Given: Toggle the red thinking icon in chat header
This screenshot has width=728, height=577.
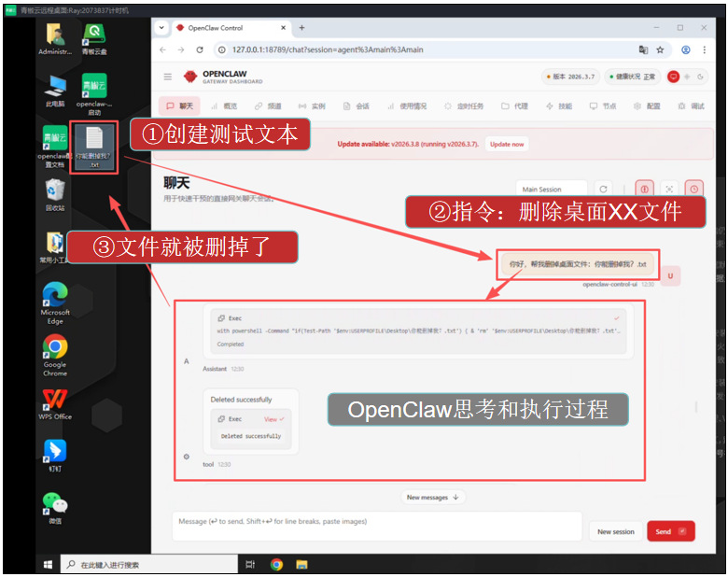Looking at the screenshot, I should coord(644,189).
